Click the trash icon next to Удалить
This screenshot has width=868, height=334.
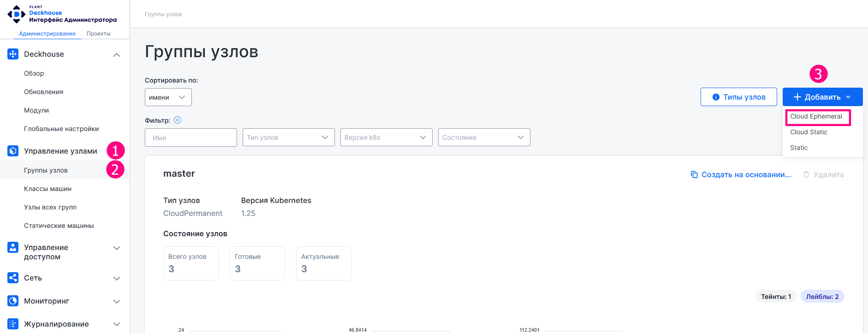click(806, 174)
